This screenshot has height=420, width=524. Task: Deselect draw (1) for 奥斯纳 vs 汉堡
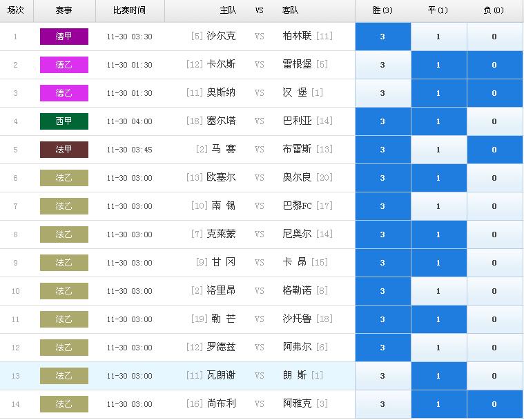click(439, 93)
